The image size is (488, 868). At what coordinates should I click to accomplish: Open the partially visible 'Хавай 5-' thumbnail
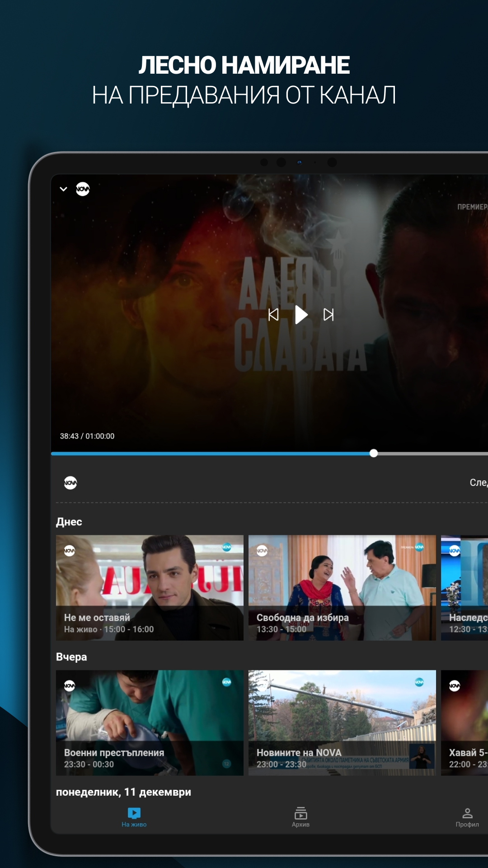point(465,723)
